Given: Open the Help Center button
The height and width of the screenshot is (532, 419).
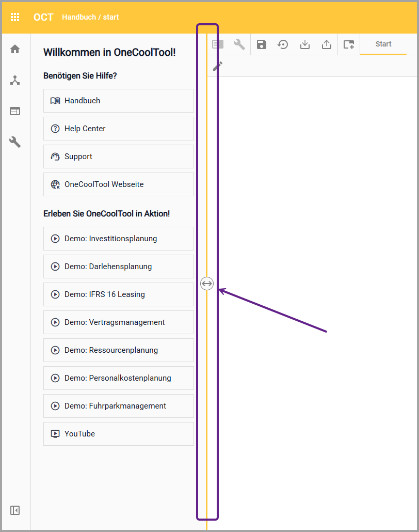Looking at the screenshot, I should point(119,129).
